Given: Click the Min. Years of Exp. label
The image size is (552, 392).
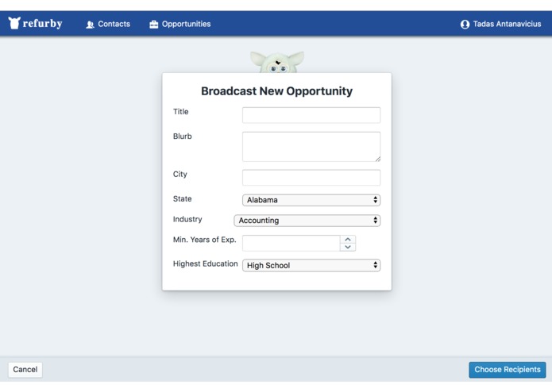Looking at the screenshot, I should tap(205, 240).
